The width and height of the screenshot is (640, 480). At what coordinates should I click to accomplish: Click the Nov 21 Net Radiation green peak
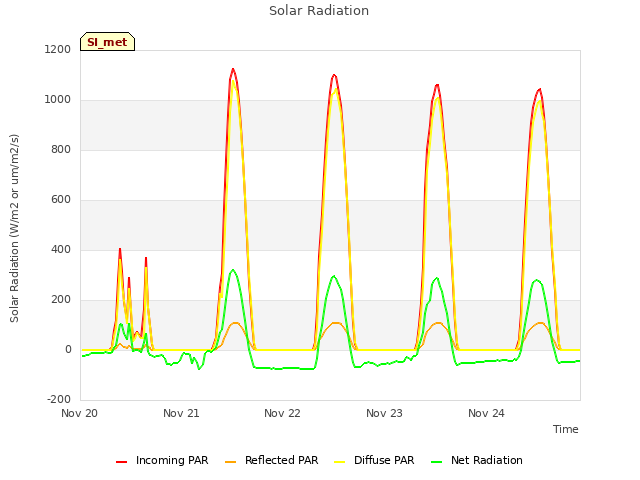click(233, 270)
